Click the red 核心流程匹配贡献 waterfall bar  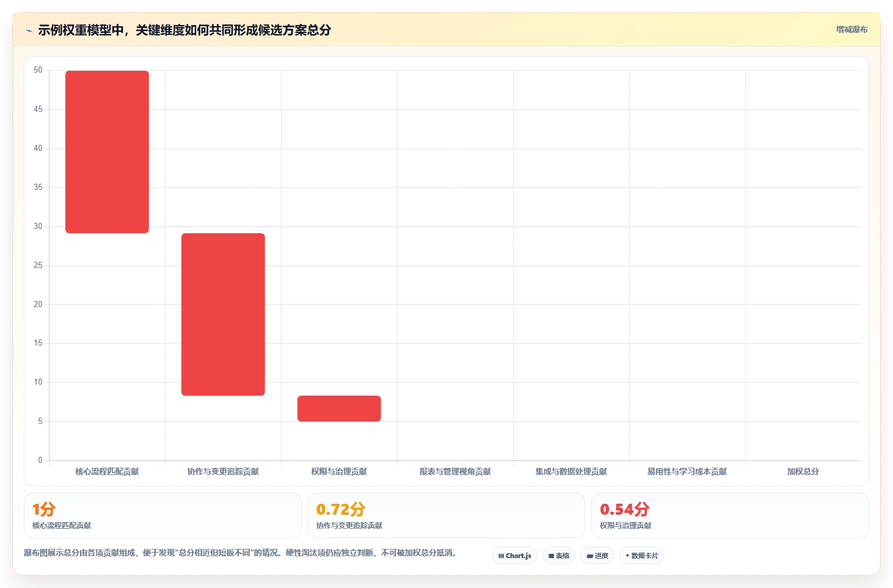click(107, 152)
